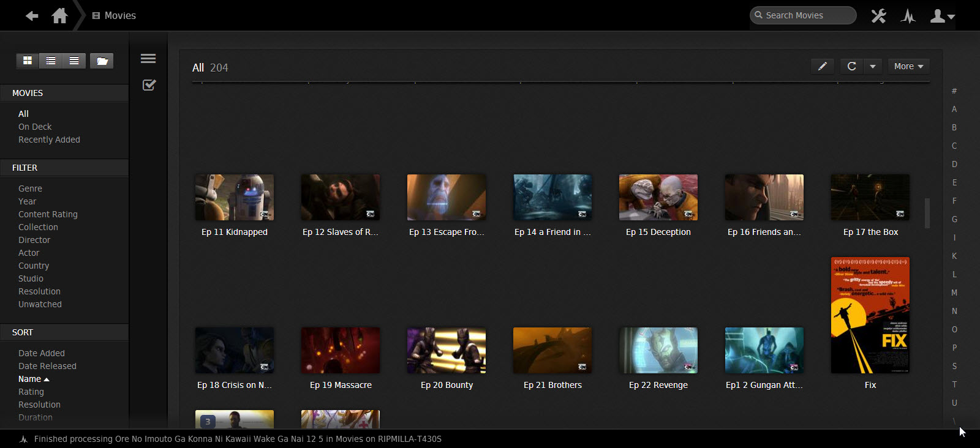Jump to letter F in alphabet index
This screenshot has height=448, width=980.
pyautogui.click(x=954, y=201)
